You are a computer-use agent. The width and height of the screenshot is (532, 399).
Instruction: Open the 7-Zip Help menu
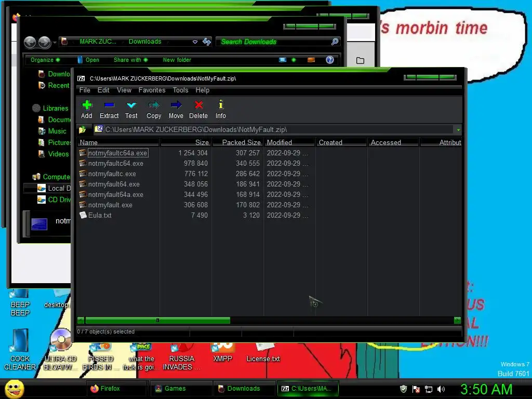(x=202, y=90)
